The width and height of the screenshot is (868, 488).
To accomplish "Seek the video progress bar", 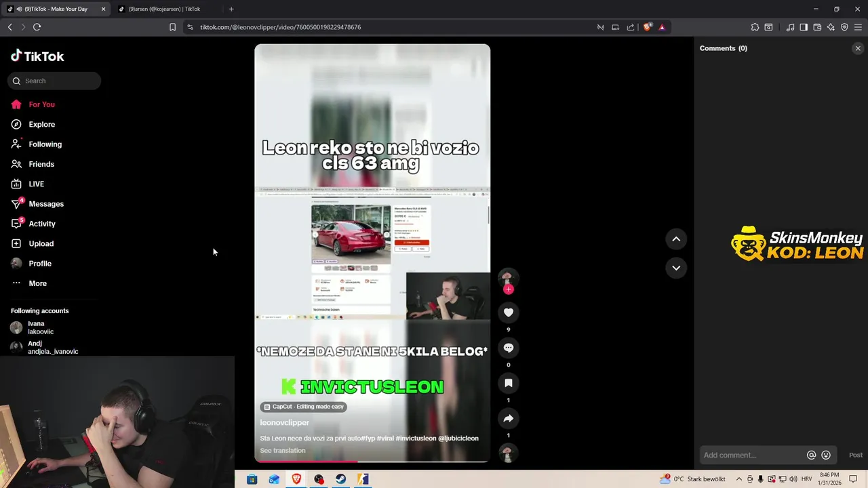I will click(x=372, y=462).
